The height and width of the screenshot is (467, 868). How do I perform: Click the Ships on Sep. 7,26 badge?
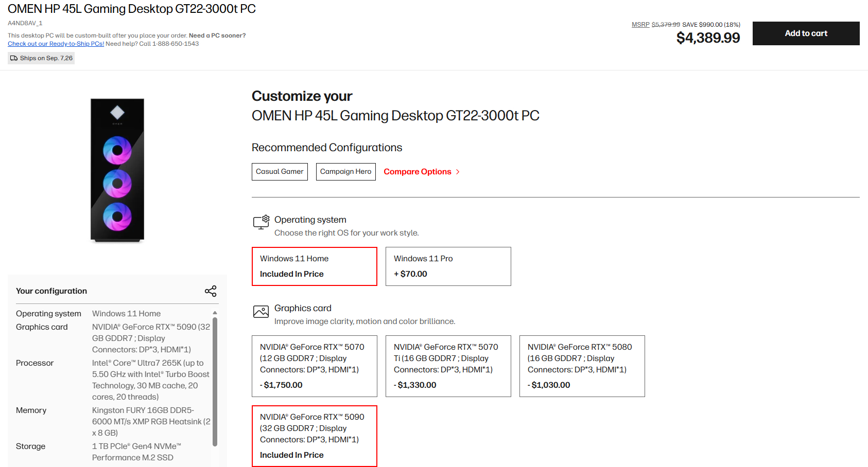41,58
